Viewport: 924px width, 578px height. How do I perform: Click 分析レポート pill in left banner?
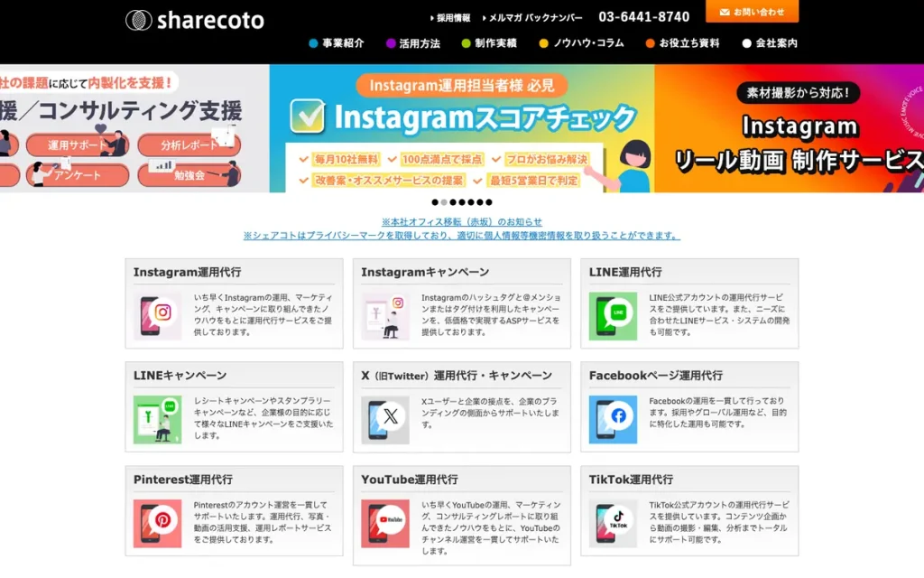click(x=189, y=145)
